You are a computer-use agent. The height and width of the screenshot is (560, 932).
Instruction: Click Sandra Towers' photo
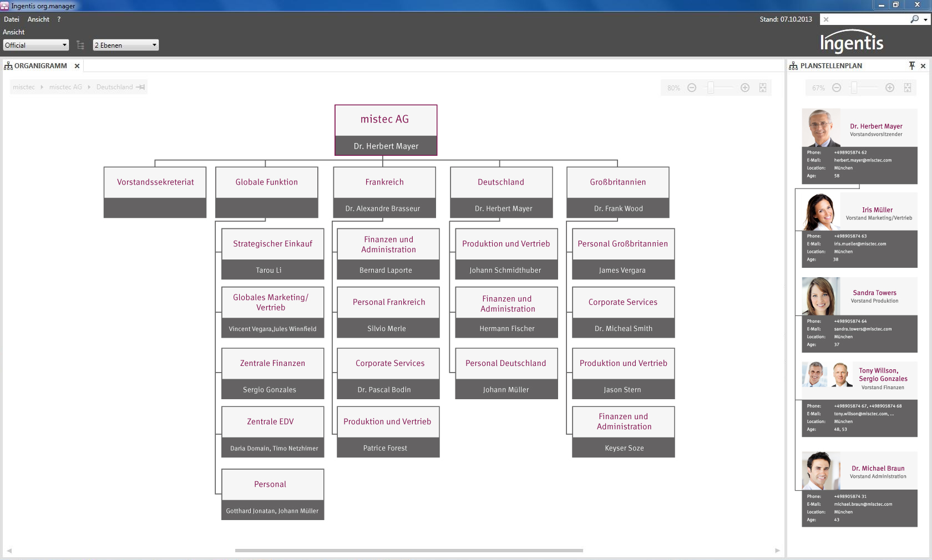[x=821, y=297]
